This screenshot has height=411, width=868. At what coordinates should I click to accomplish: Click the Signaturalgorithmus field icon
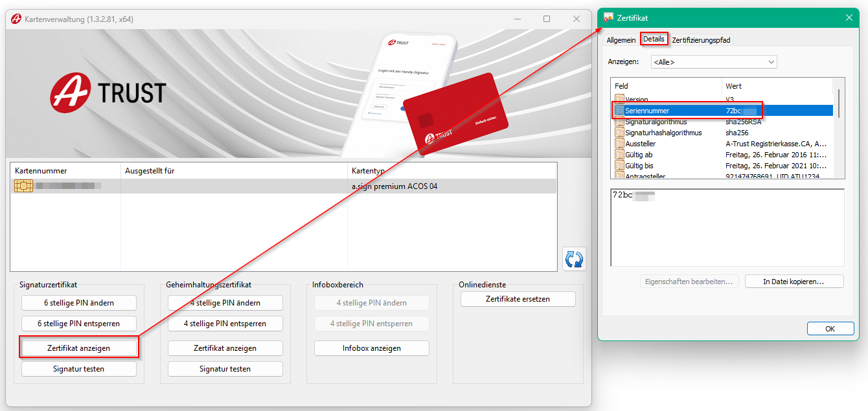[620, 122]
